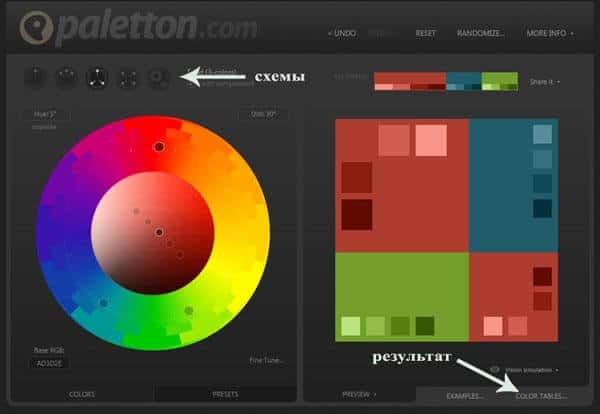
Task: Pick the light pink swatch in bottom-right block
Action: [493, 326]
